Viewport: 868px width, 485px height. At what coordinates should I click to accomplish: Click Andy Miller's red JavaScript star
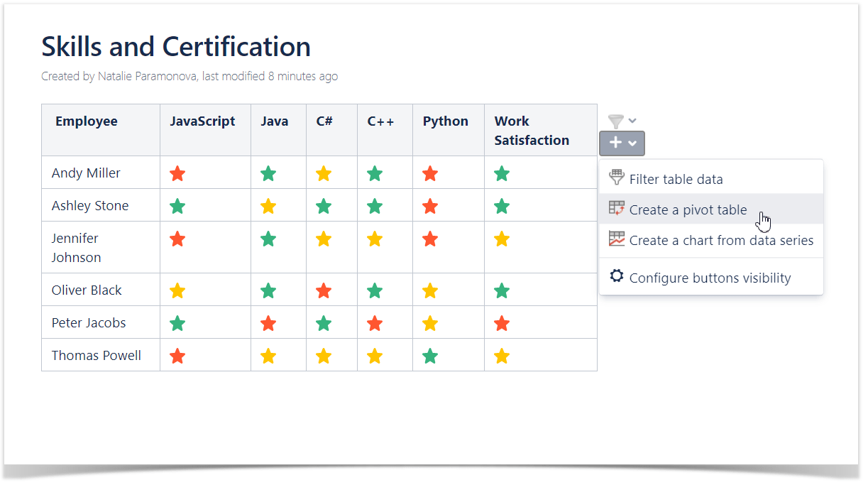(x=177, y=173)
